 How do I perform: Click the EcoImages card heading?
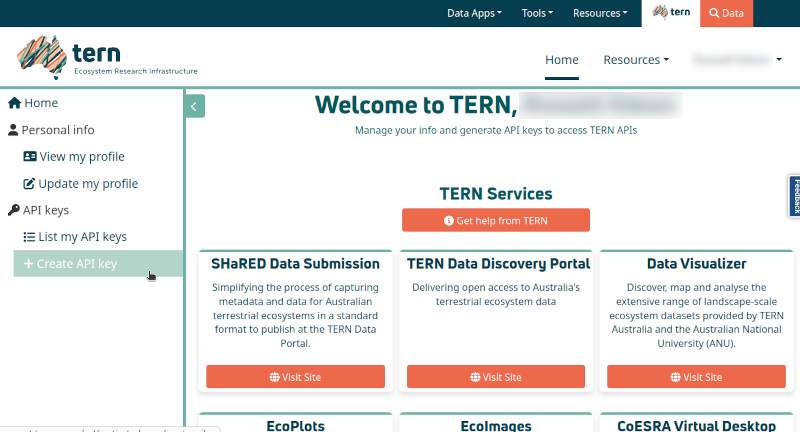pos(496,425)
